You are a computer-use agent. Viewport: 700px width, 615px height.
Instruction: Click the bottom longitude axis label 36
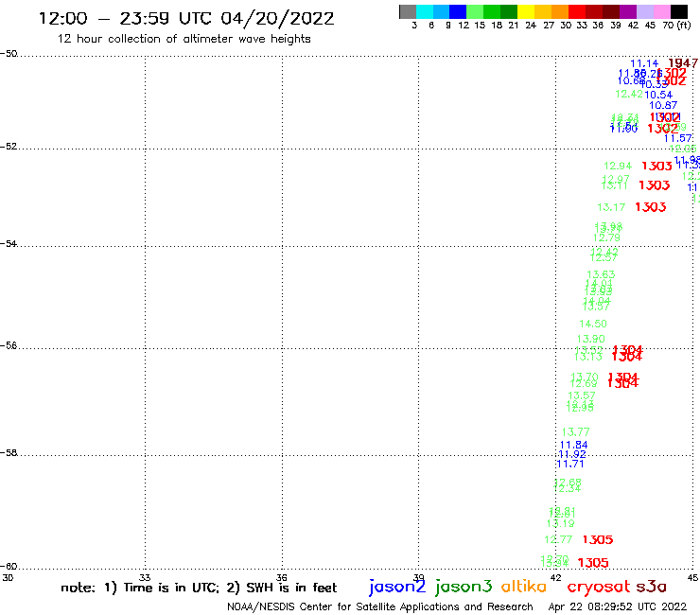pos(281,578)
